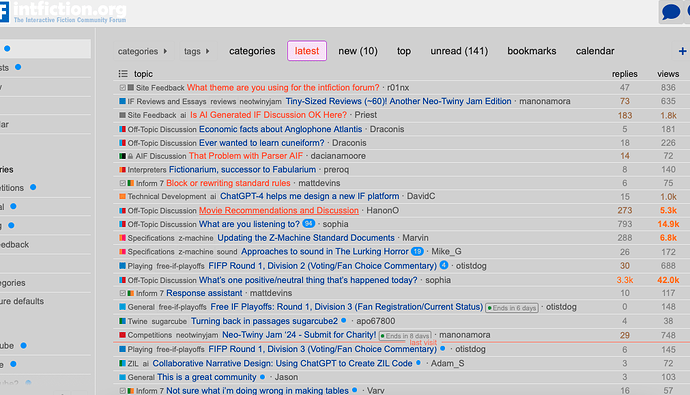Sort by the replies column header
This screenshot has height=395, width=690.
coord(624,74)
